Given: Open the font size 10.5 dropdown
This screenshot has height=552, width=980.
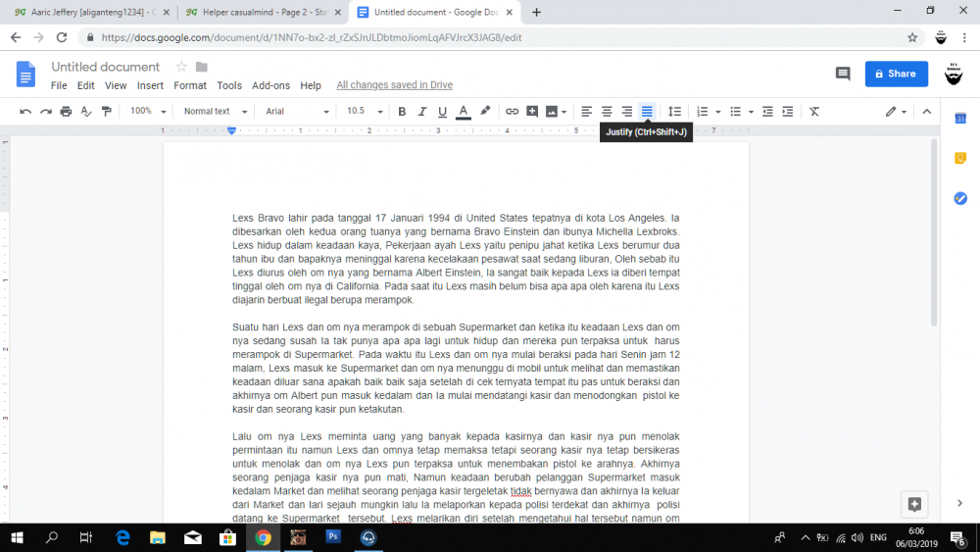Looking at the screenshot, I should 365,111.
